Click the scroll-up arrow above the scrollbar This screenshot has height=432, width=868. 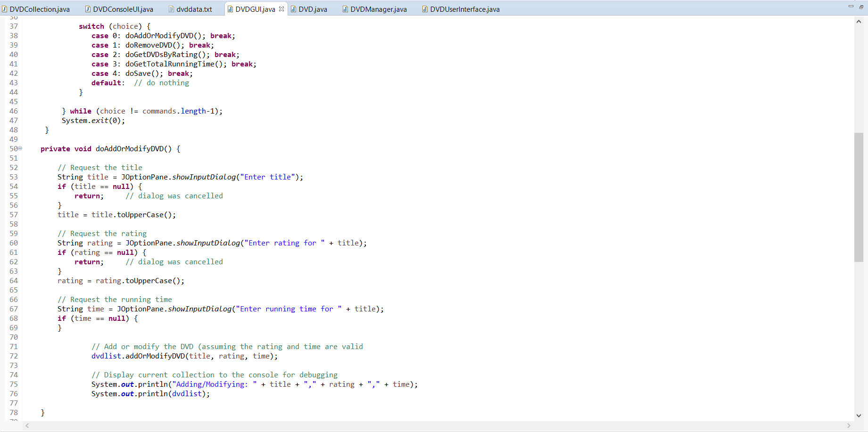(859, 21)
